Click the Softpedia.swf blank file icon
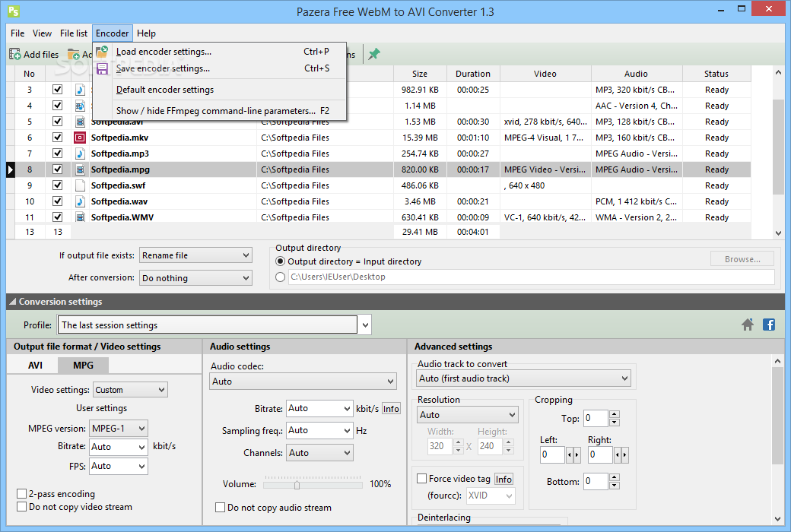The height and width of the screenshot is (532, 791). point(80,185)
